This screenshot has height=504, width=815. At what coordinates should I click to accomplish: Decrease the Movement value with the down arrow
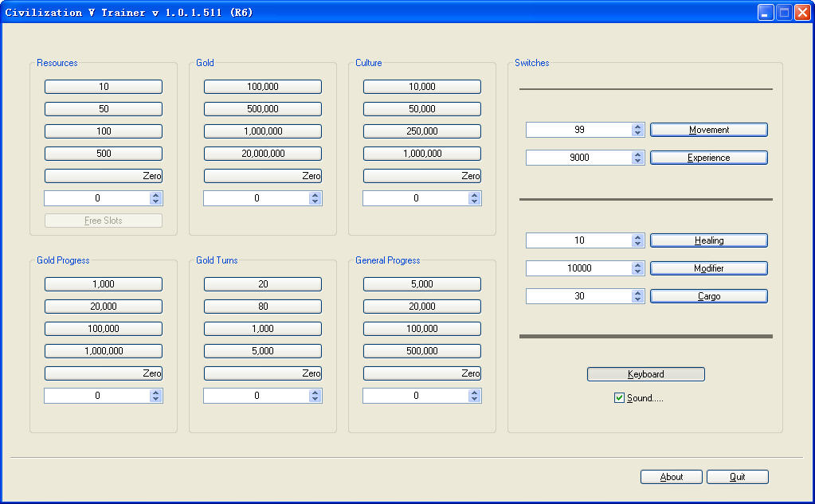tap(638, 134)
